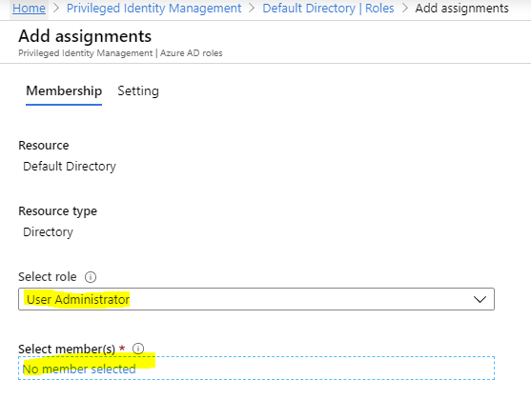This screenshot has width=531, height=420.
Task: Switch to the Setting tab
Action: [x=138, y=91]
